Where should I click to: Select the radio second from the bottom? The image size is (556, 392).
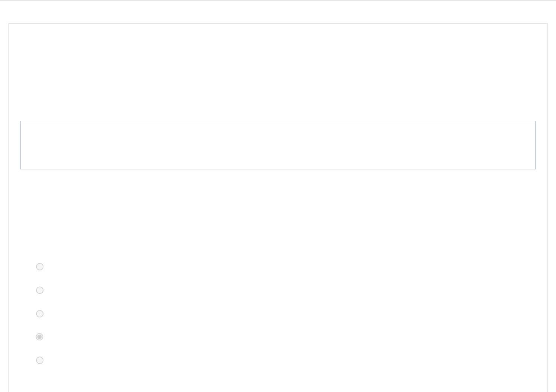coord(40,337)
